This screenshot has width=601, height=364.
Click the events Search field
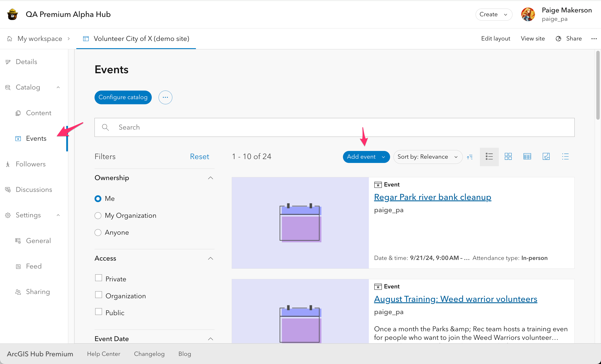(x=334, y=127)
